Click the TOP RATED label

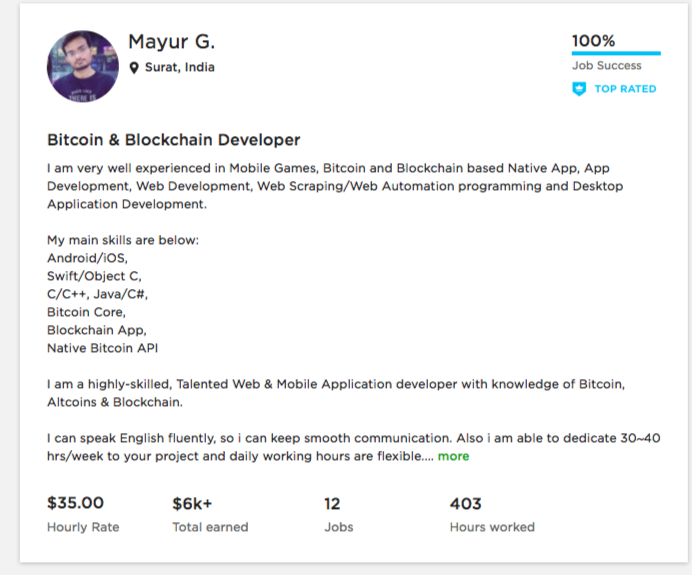[625, 89]
